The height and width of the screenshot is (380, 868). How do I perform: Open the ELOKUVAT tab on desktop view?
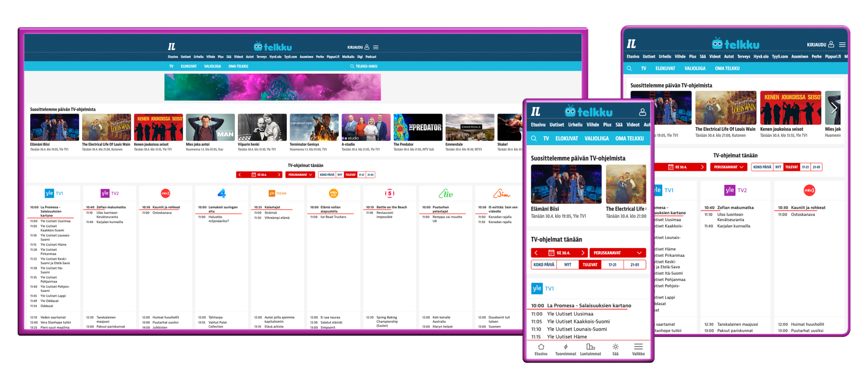point(189,66)
